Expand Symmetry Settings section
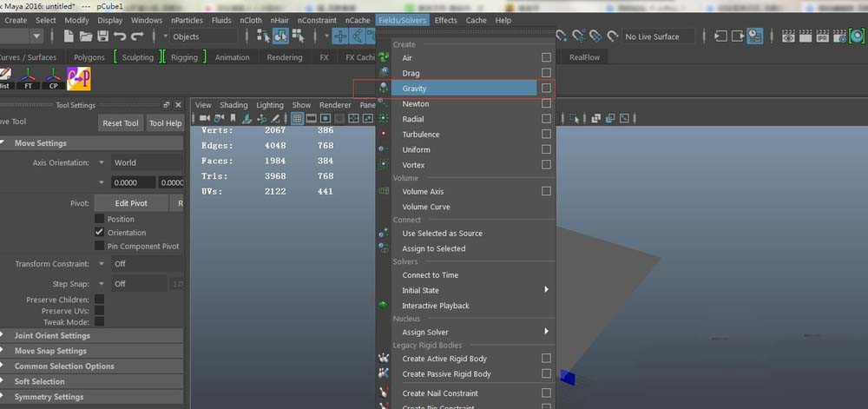 (x=91, y=397)
